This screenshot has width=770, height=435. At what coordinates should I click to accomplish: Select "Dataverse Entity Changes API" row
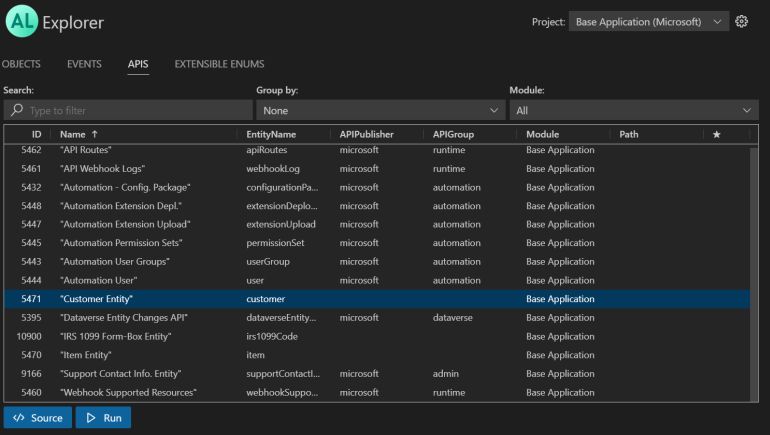[x=377, y=317]
